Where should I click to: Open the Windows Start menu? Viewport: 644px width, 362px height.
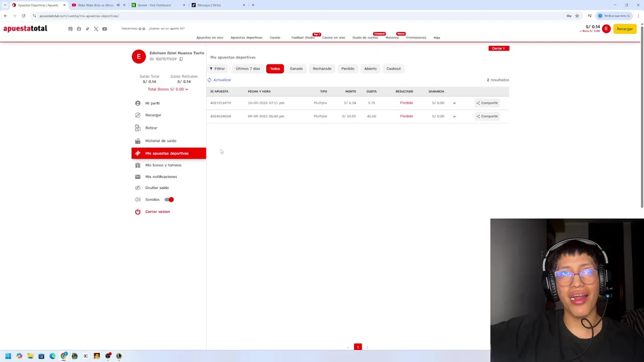[8, 356]
